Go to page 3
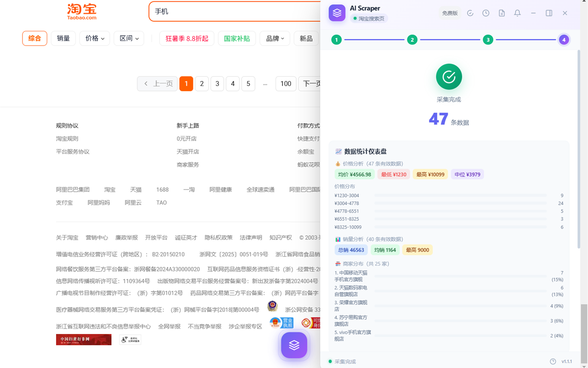Image resolution: width=588 pixels, height=368 pixels. 217,84
